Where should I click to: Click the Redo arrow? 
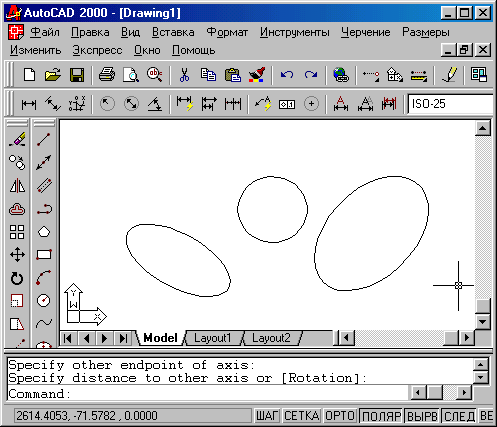pyautogui.click(x=311, y=75)
